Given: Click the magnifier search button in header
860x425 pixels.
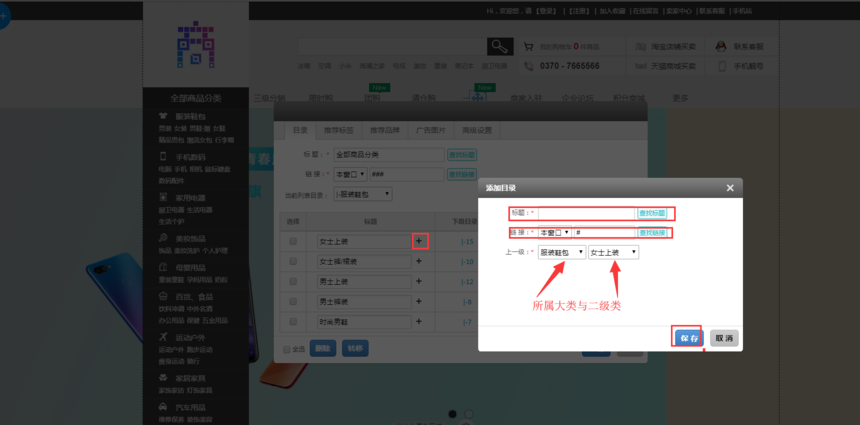Looking at the screenshot, I should tap(500, 47).
